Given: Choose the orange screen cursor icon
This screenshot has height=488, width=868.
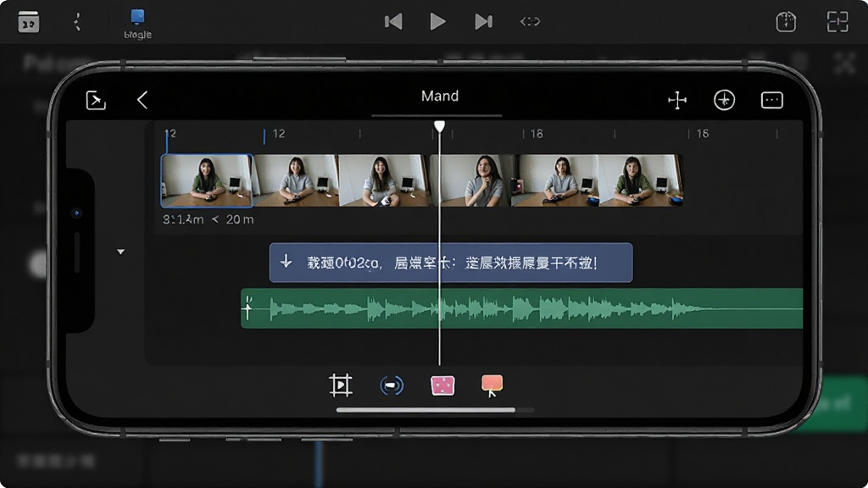Looking at the screenshot, I should 492,385.
